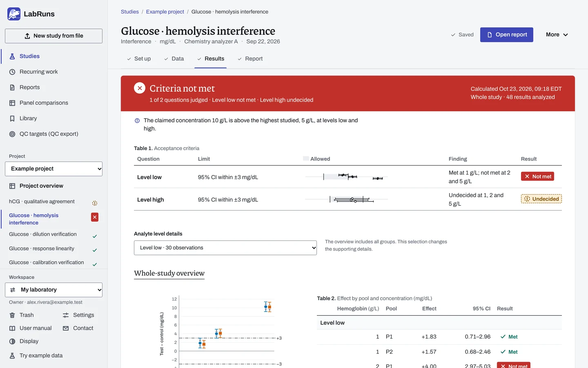Click the Try example data flask icon

click(x=12, y=356)
